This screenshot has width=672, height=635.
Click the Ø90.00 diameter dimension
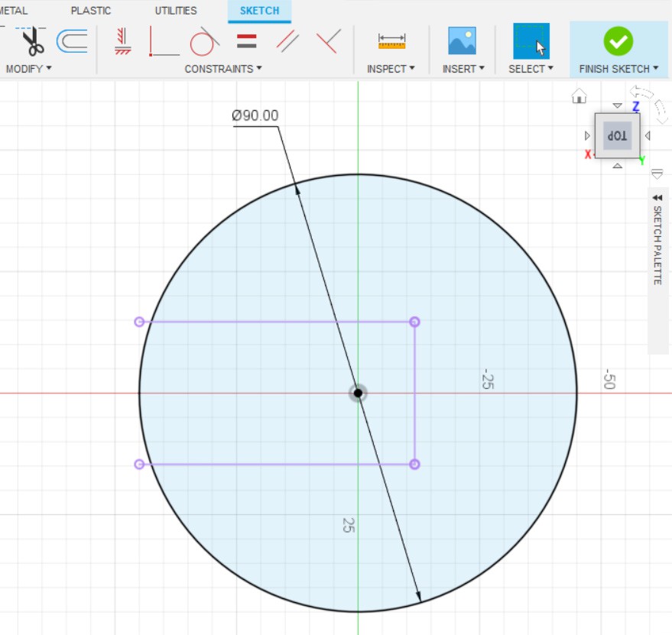(255, 115)
